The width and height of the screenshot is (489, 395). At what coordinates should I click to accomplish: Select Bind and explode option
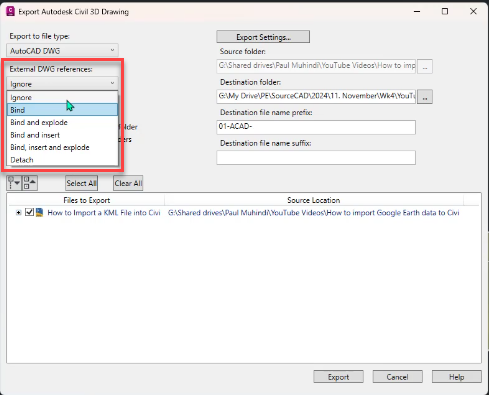(62, 122)
